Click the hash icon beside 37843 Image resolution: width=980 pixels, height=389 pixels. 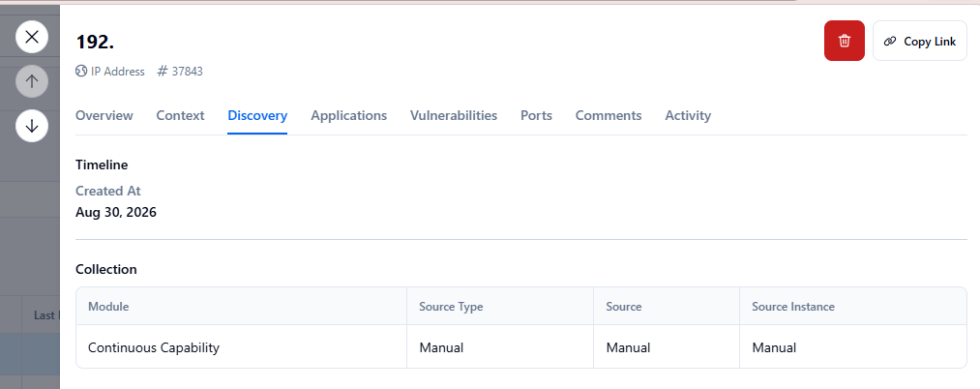[x=162, y=72]
